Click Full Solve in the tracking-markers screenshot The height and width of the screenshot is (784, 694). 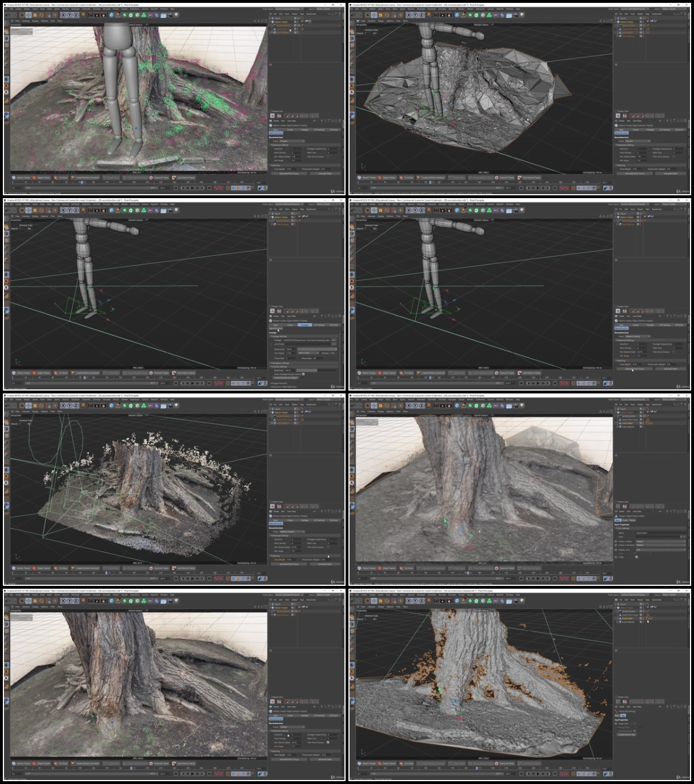[x=61, y=178]
